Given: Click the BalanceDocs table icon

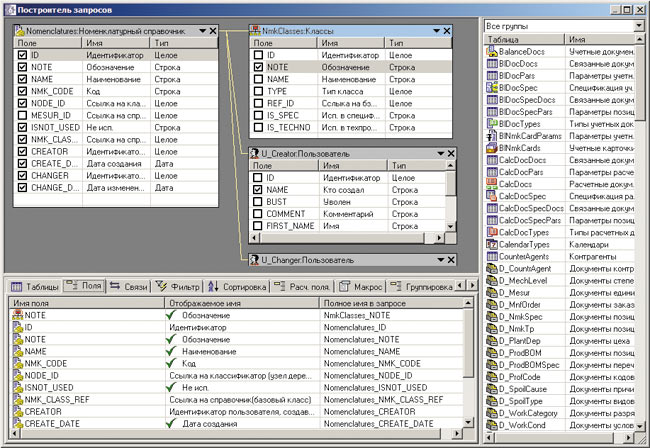Looking at the screenshot, I should point(492,49).
